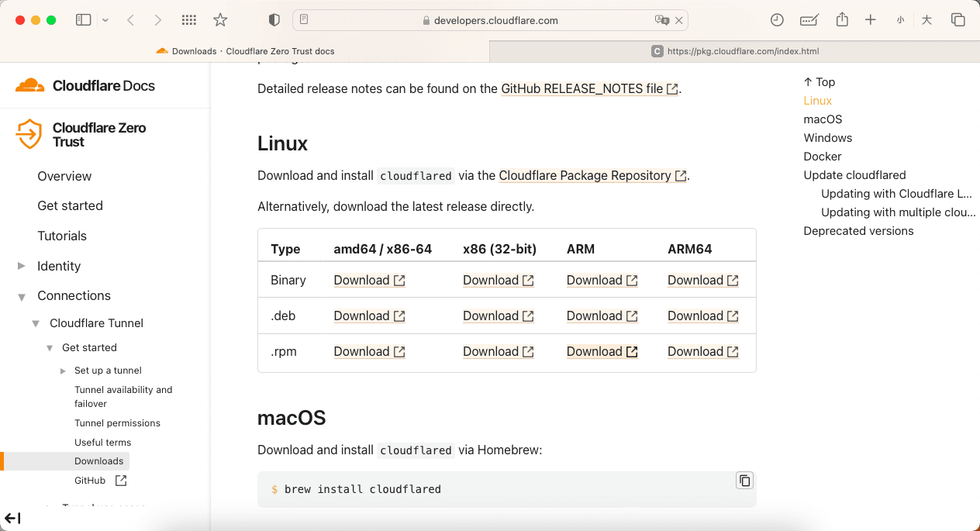Viewport: 980px width, 531px height.
Task: Jump to Update cloudflared section
Action: [855, 175]
